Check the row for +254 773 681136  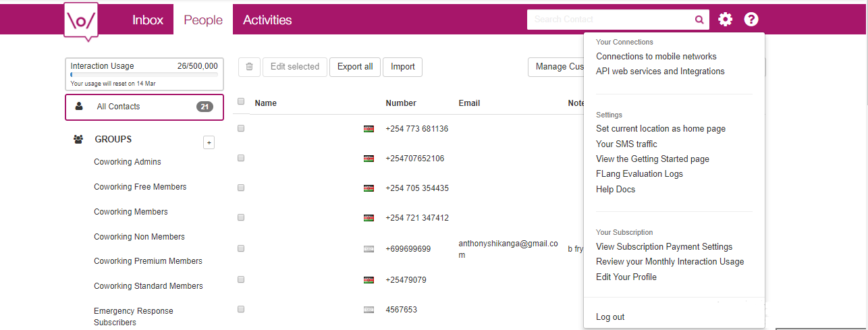(x=241, y=128)
